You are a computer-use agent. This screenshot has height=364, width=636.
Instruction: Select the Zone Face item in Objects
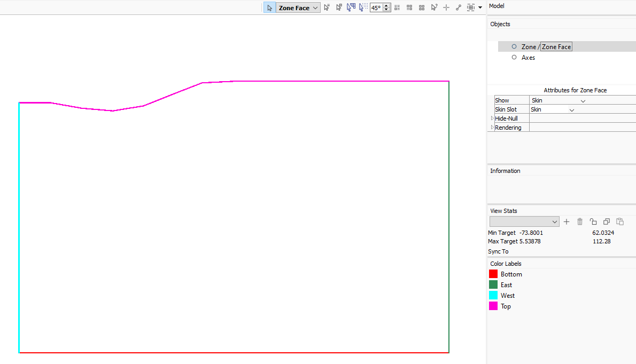pyautogui.click(x=556, y=47)
